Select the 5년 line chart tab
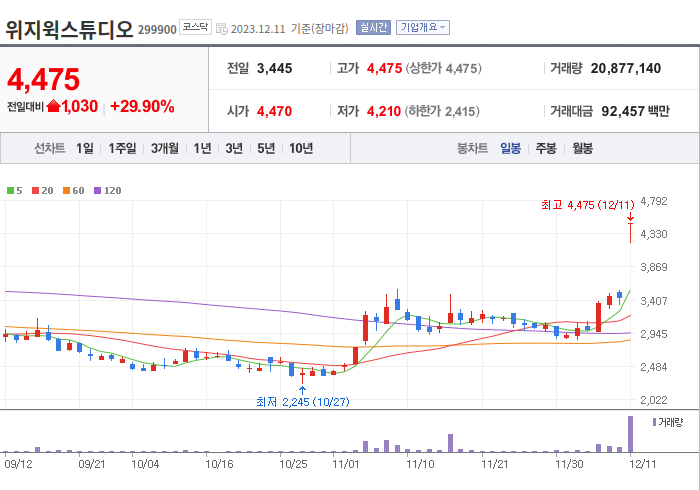Image resolution: width=700 pixels, height=490 pixels. pyautogui.click(x=266, y=148)
